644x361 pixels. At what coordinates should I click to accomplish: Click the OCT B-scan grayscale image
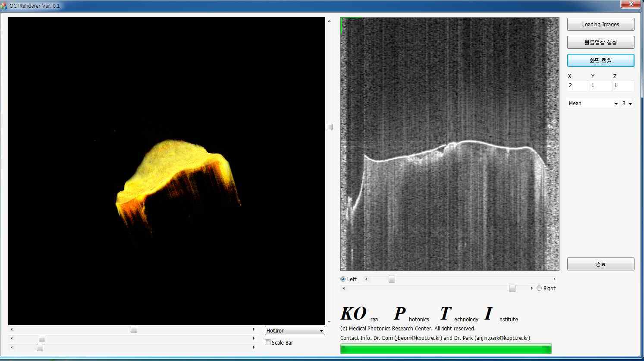click(449, 144)
